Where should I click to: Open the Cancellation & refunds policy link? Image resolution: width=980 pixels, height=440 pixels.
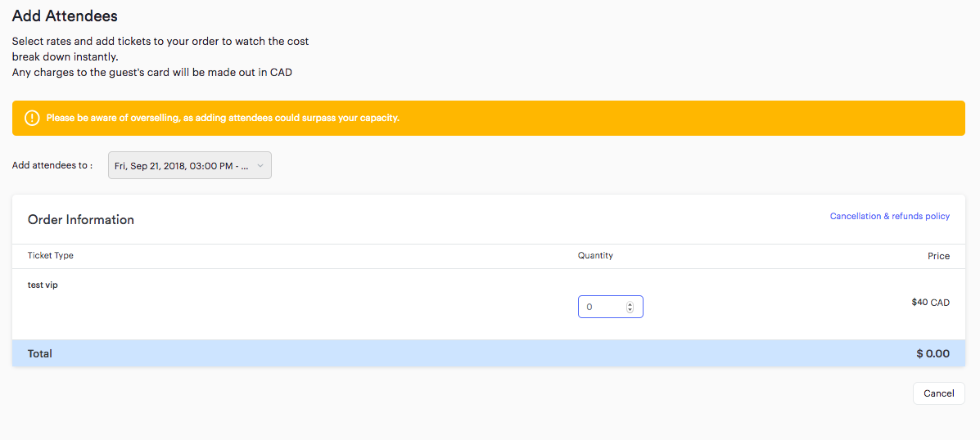click(x=889, y=217)
